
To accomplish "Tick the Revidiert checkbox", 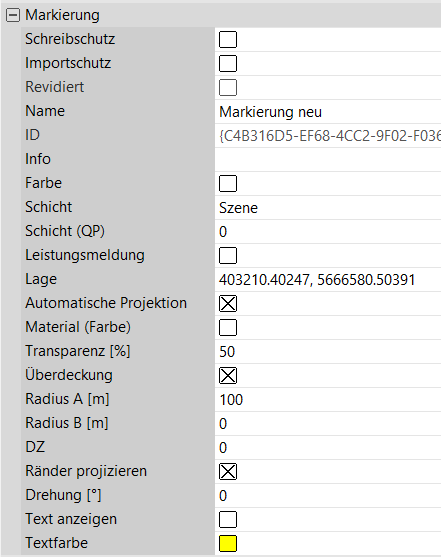I will [228, 87].
